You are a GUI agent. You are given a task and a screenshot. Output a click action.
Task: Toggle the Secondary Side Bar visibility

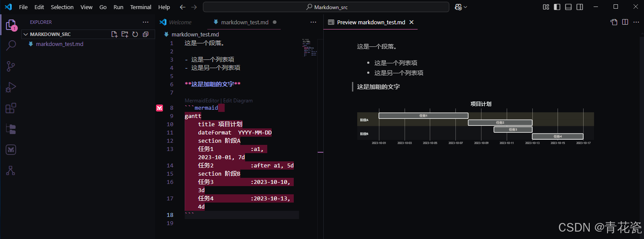point(580,7)
